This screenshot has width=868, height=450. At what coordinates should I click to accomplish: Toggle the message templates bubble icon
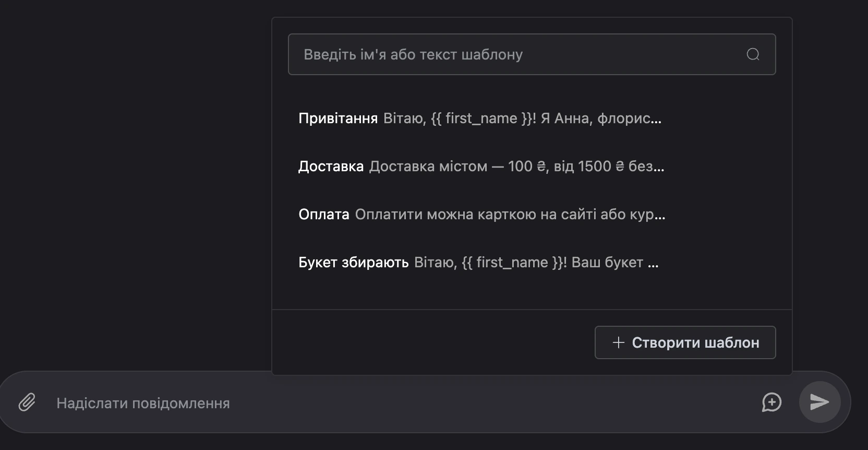pyautogui.click(x=771, y=402)
